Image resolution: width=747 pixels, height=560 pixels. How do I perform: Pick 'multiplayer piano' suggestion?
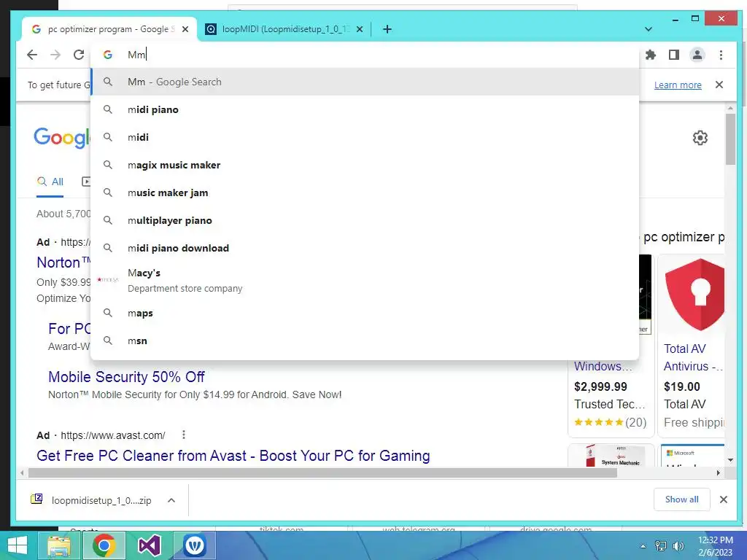pos(365,220)
